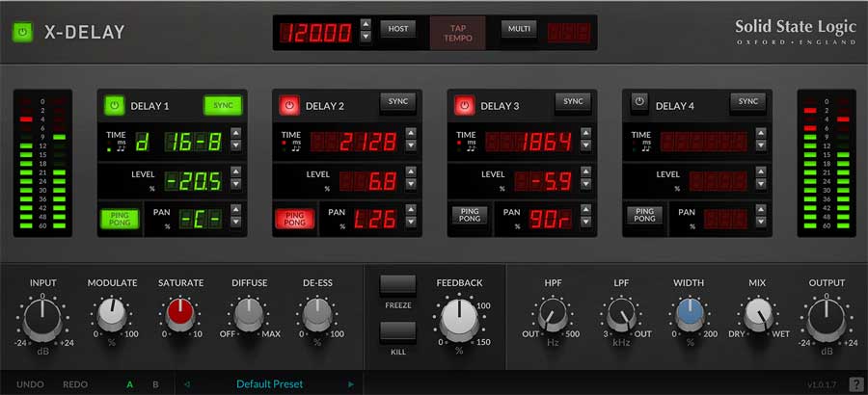Click Delay 2 time value 2128
The width and height of the screenshot is (868, 395).
354,143
